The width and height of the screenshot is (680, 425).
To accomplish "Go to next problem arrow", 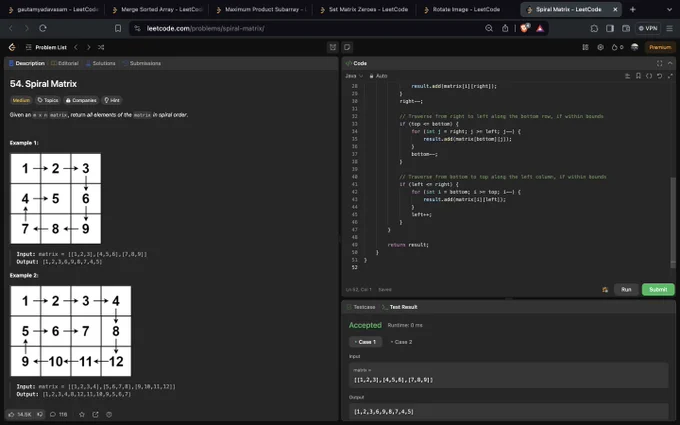I will click(x=88, y=47).
